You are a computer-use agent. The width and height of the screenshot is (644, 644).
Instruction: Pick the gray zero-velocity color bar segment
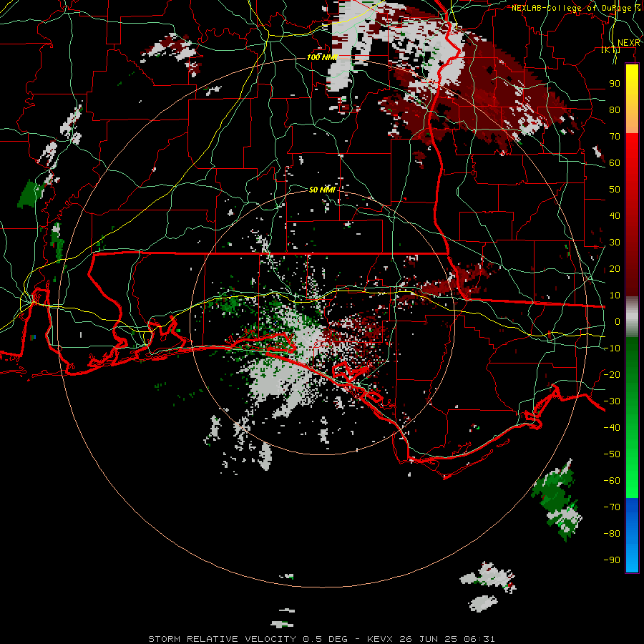click(x=632, y=317)
